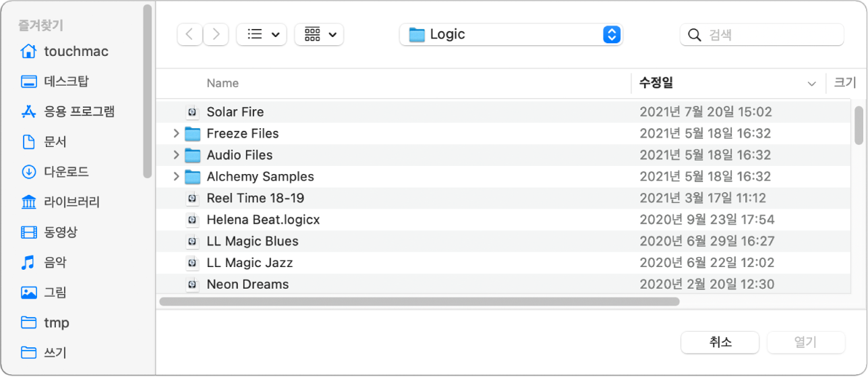Expand the Freeze Files folder
This screenshot has height=377, width=868.
click(x=176, y=134)
